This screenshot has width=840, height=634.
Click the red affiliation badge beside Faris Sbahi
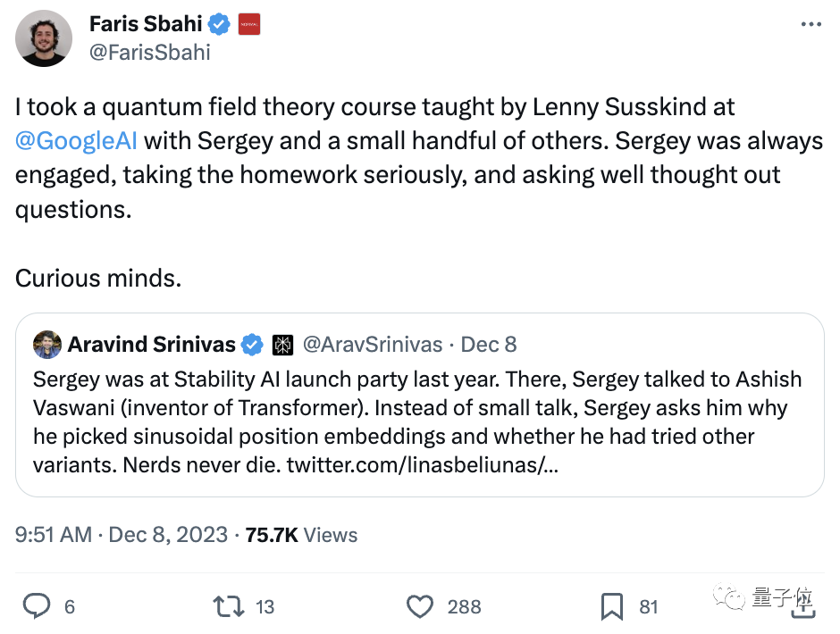click(249, 24)
